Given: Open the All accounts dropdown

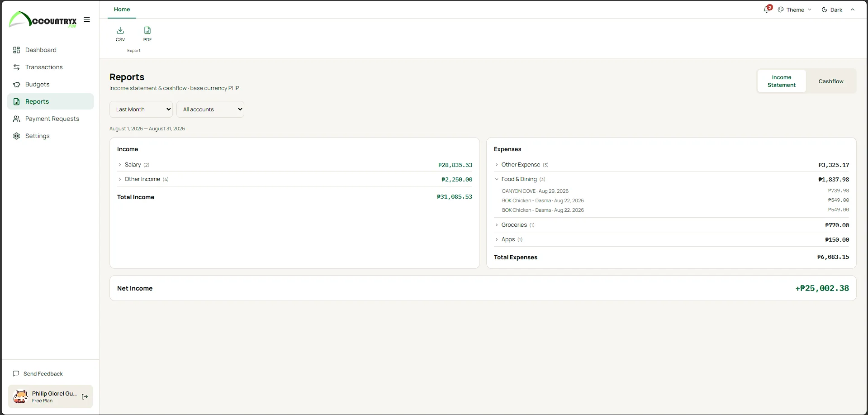Looking at the screenshot, I should click(210, 109).
